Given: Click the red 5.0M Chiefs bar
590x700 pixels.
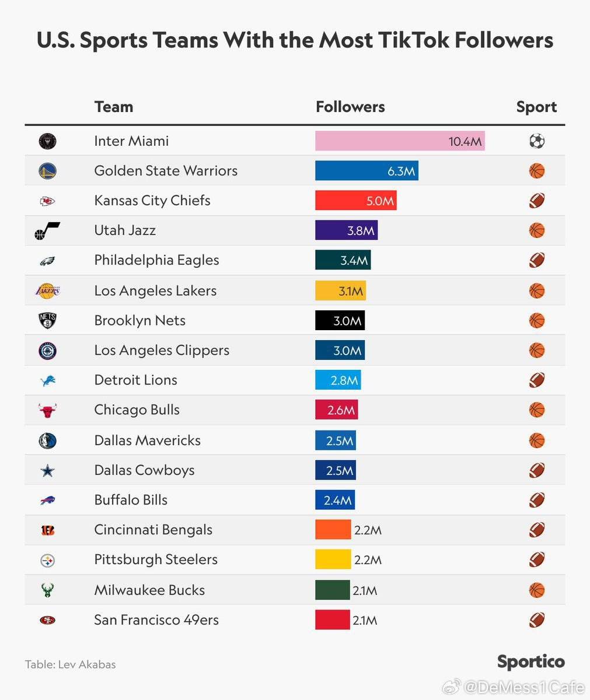Looking at the screenshot, I should point(356,201).
